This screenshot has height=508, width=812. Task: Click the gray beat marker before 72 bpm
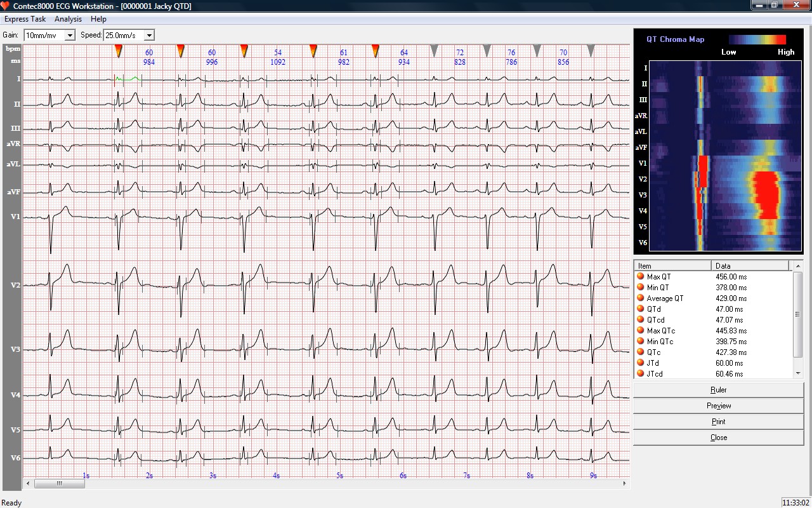pyautogui.click(x=434, y=50)
